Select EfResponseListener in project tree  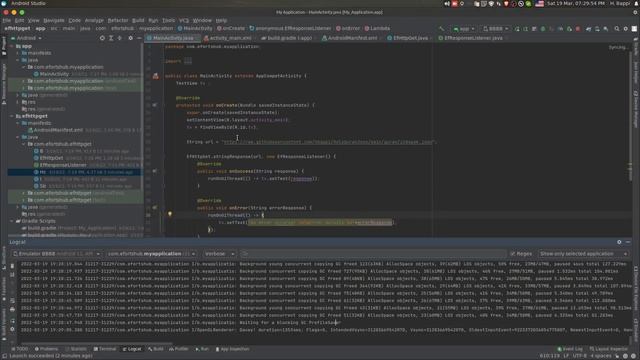(63, 165)
